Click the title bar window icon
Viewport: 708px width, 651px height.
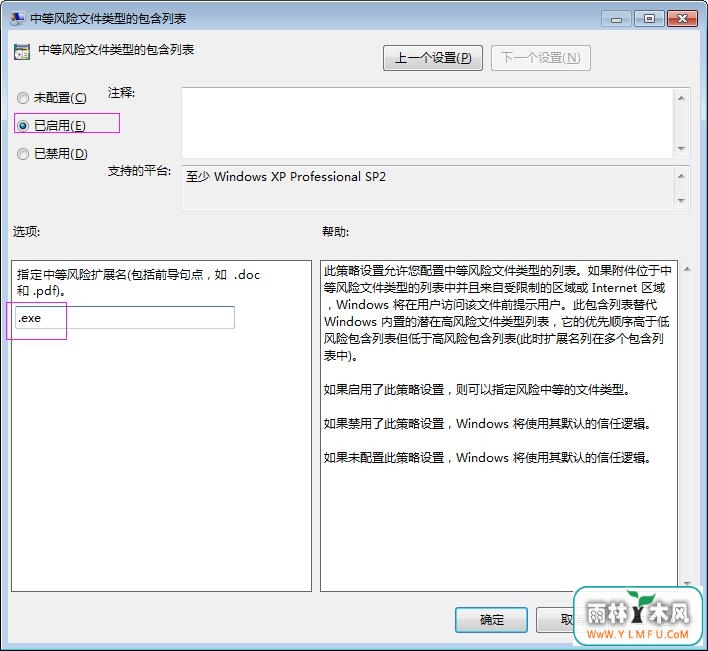[x=17, y=19]
